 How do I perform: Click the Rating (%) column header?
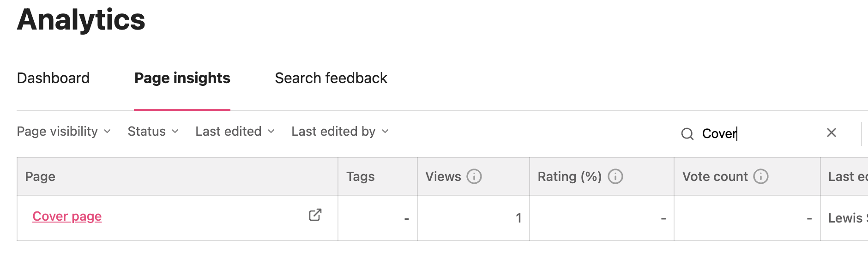[602, 176]
